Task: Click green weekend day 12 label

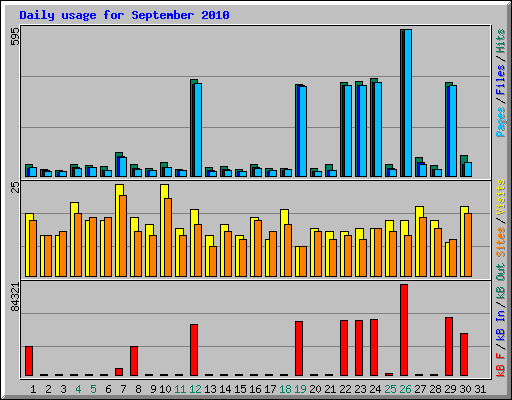Action: click(195, 389)
